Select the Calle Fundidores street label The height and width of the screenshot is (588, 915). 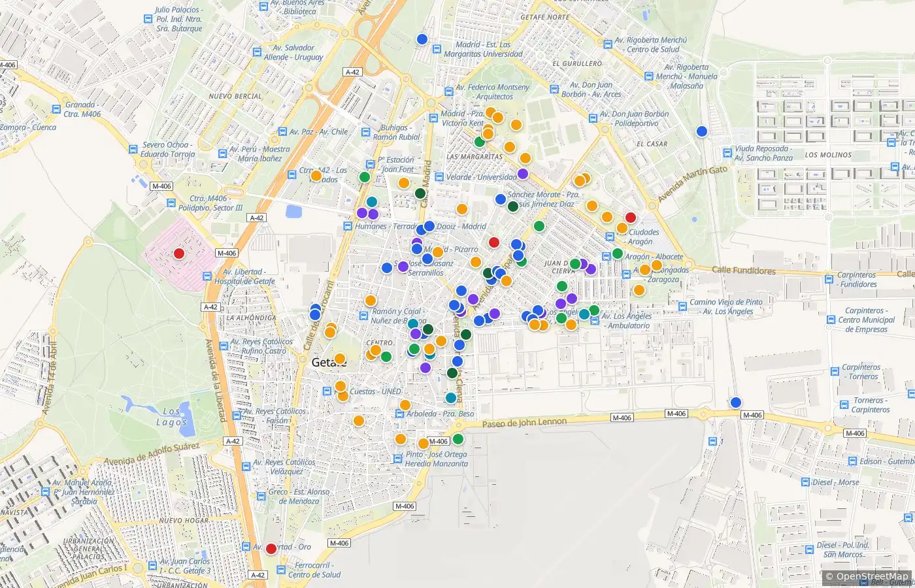(743, 270)
